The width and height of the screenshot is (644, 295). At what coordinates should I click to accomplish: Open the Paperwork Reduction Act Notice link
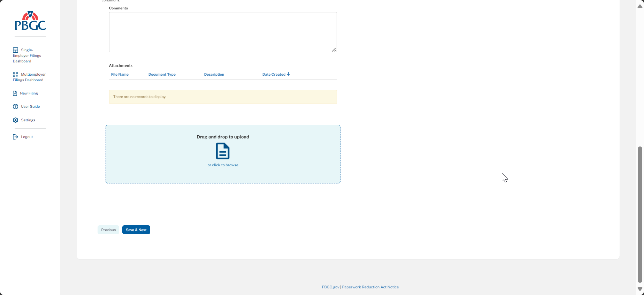pyautogui.click(x=370, y=287)
